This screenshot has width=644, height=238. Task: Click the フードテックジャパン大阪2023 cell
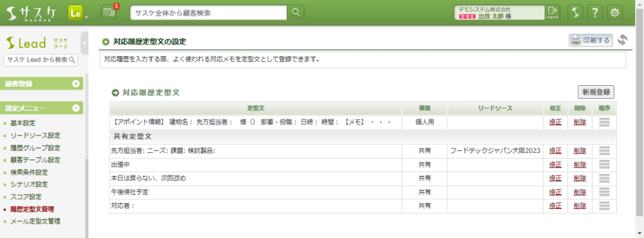[495, 151]
